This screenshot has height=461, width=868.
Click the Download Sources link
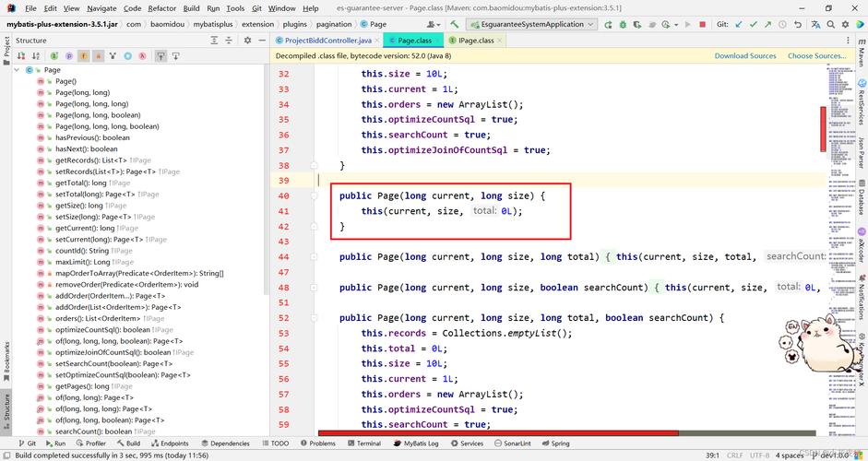point(744,56)
